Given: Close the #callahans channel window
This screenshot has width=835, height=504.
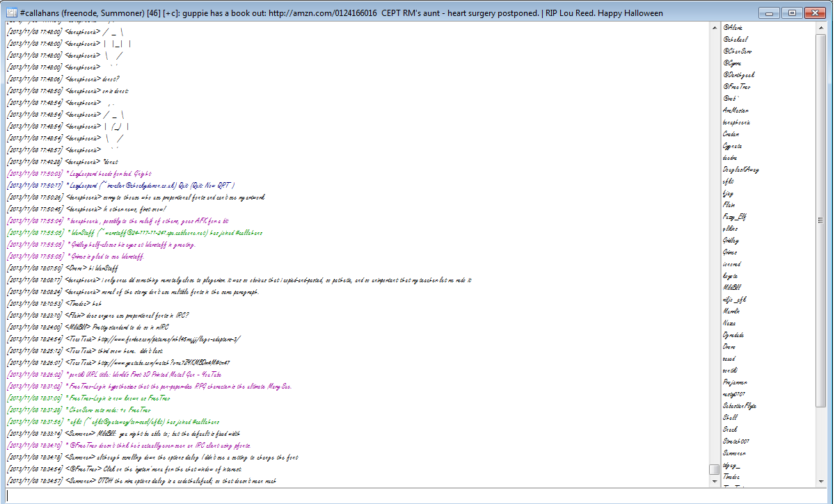Looking at the screenshot, I should coord(813,13).
